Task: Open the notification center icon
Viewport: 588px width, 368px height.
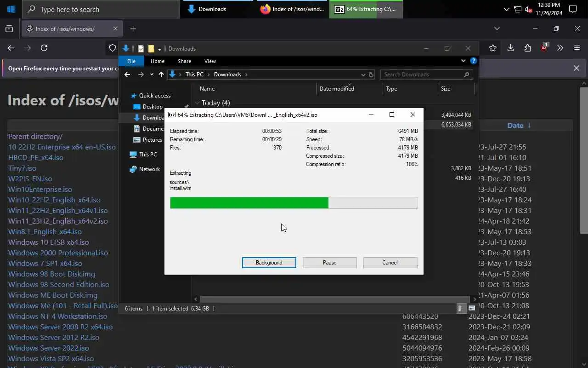Action: coord(573,9)
